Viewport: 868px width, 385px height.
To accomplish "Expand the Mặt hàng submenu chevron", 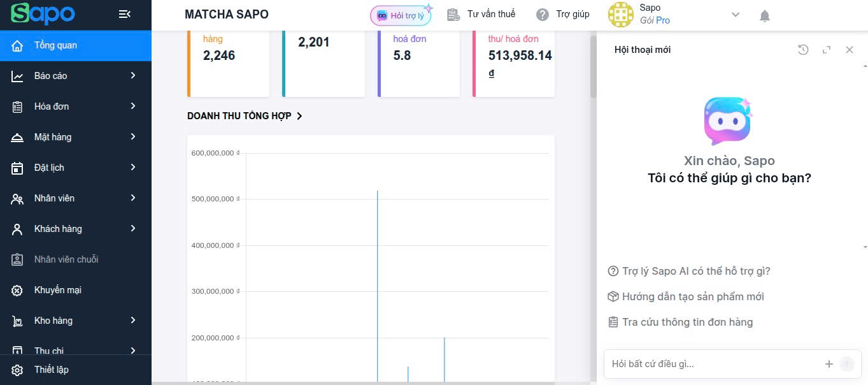I will click(x=133, y=136).
